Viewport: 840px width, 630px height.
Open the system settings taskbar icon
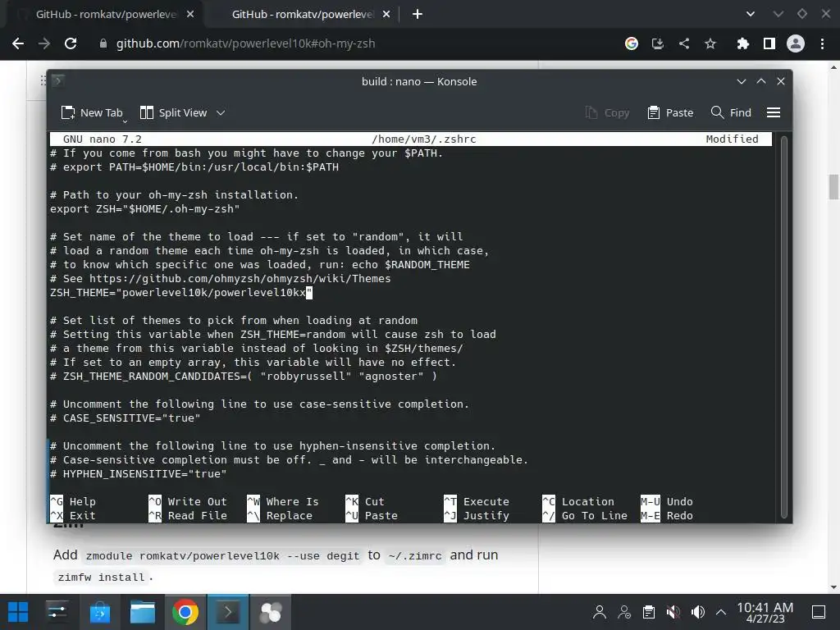[x=57, y=612]
